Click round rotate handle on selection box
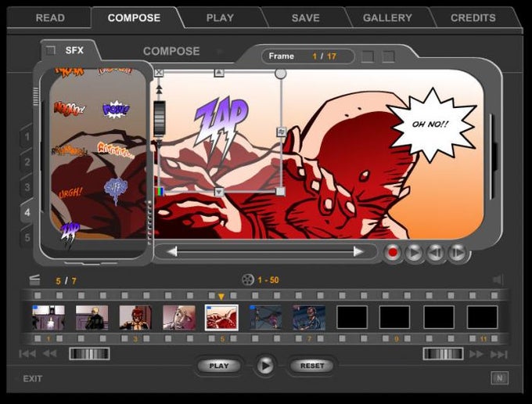The width and height of the screenshot is (532, 404). pyautogui.click(x=280, y=73)
